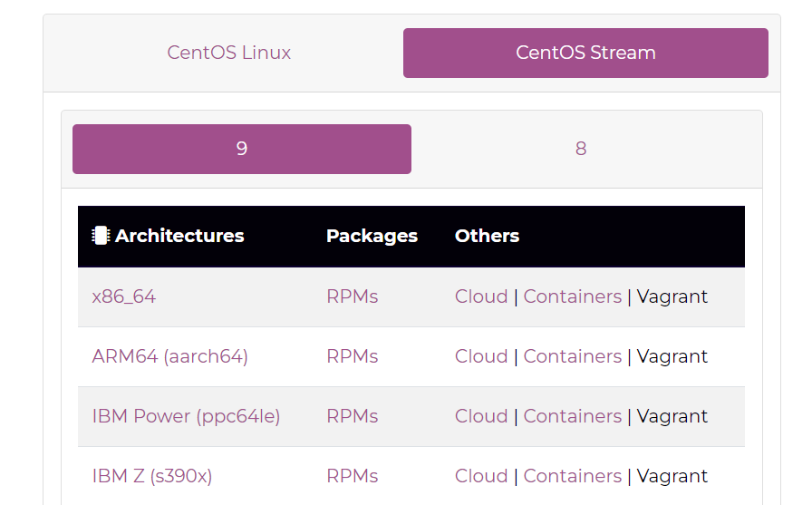Click the IBM Power (ppc64le) link
Viewport: 812px width, 505px height.
pyautogui.click(x=186, y=416)
